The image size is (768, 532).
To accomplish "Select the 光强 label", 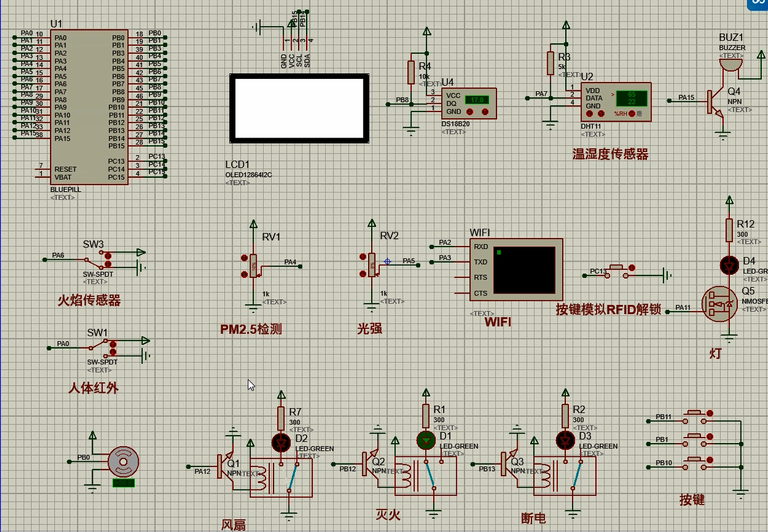I will [x=370, y=328].
